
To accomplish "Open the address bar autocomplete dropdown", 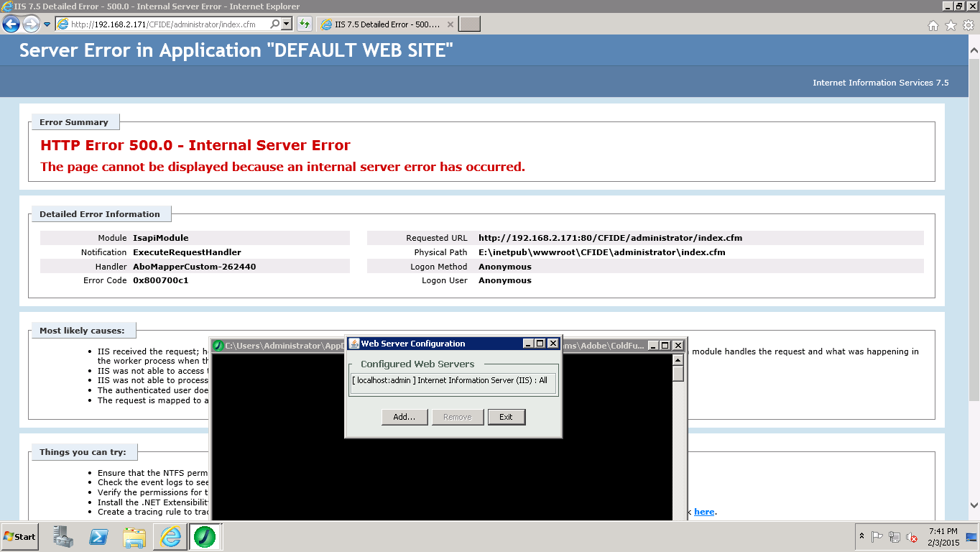I will 287,24.
